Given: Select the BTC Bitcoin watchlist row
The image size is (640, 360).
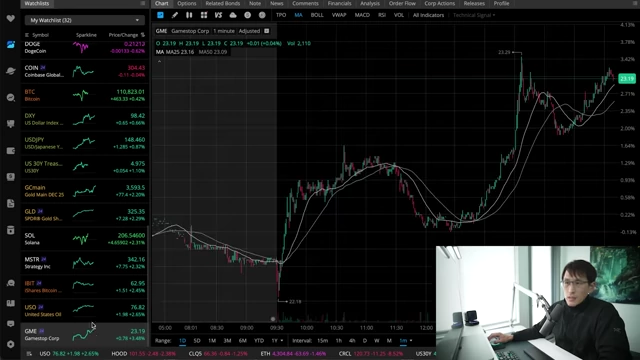Looking at the screenshot, I should pyautogui.click(x=84, y=95).
